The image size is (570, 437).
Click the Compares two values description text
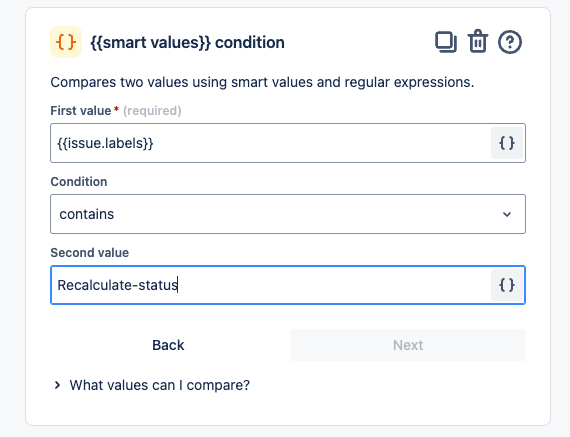[x=262, y=82]
